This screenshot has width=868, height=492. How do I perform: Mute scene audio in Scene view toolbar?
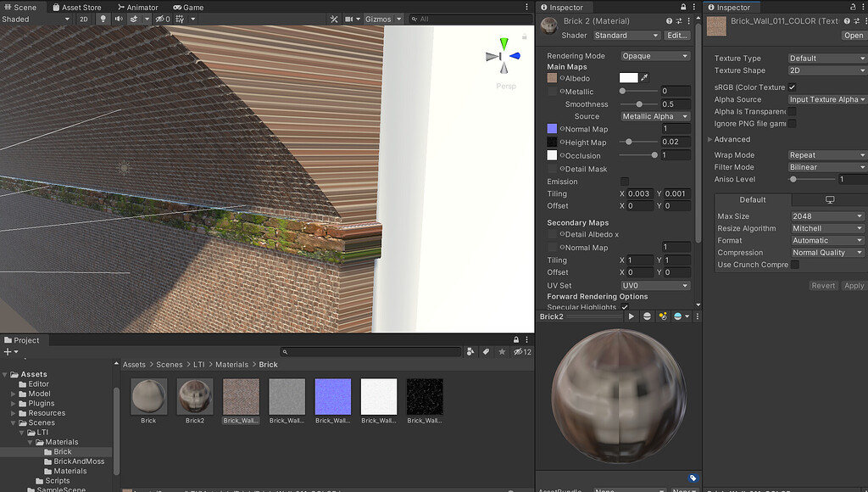(x=120, y=20)
